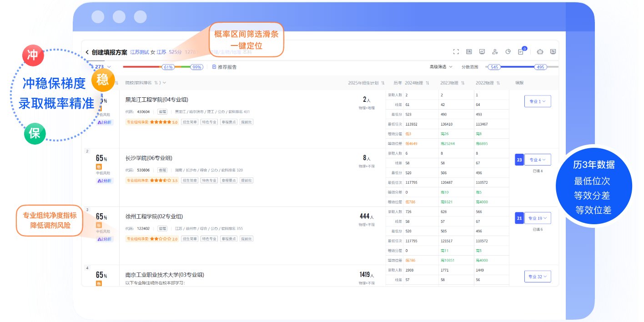This screenshot has width=644, height=322.
Task: Click the 省属 tag of 长沙学院
Action: pos(162,170)
